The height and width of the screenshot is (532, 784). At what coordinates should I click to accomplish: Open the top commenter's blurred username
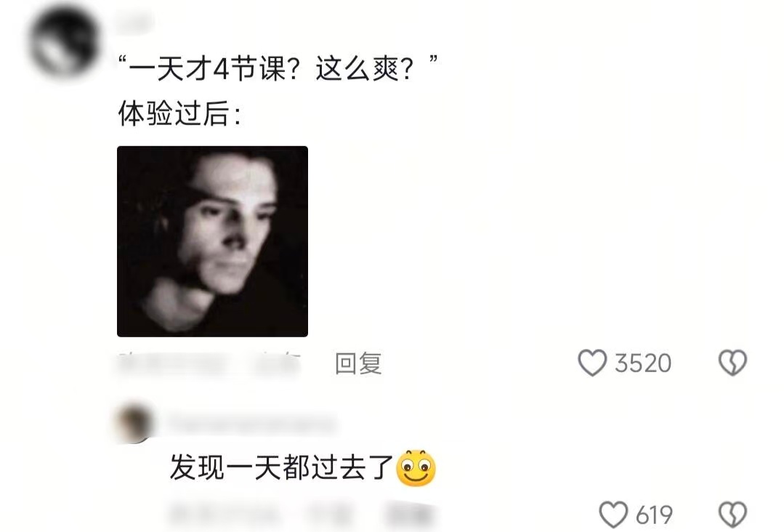(x=134, y=23)
